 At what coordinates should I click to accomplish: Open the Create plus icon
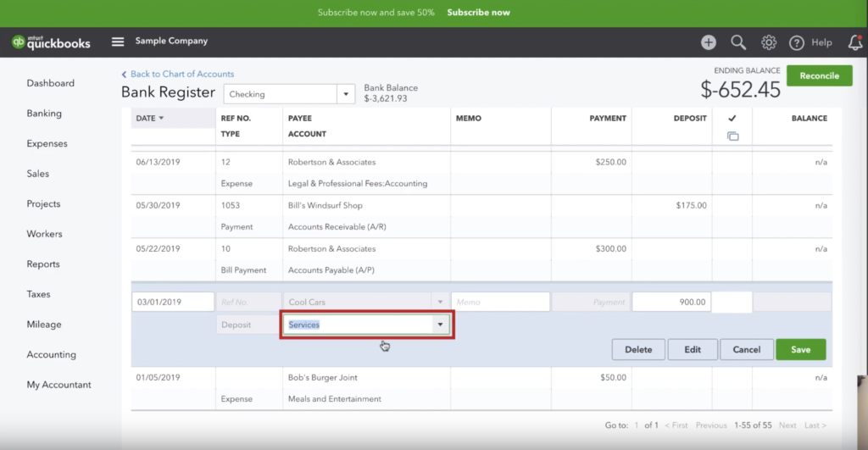click(x=708, y=42)
